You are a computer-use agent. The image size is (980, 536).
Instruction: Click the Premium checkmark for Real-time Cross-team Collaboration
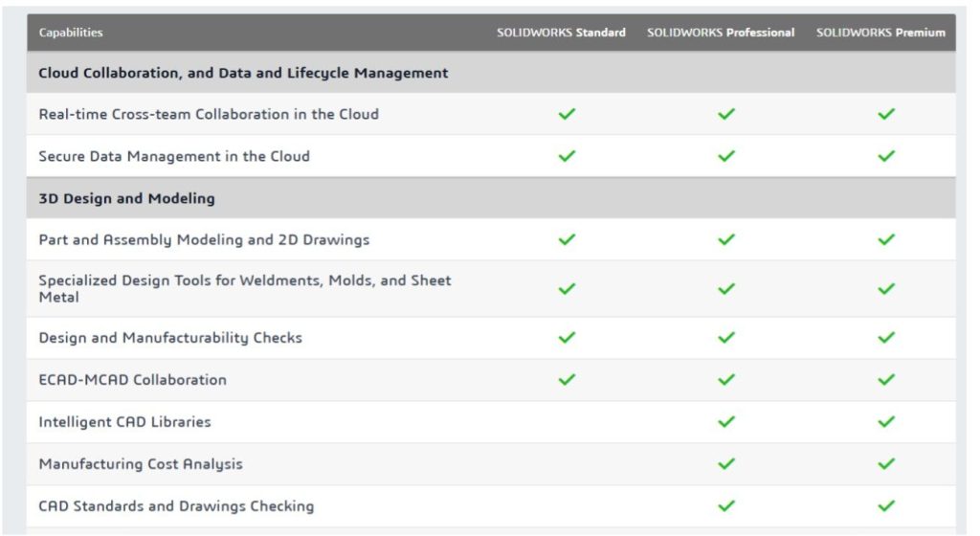pos(886,114)
